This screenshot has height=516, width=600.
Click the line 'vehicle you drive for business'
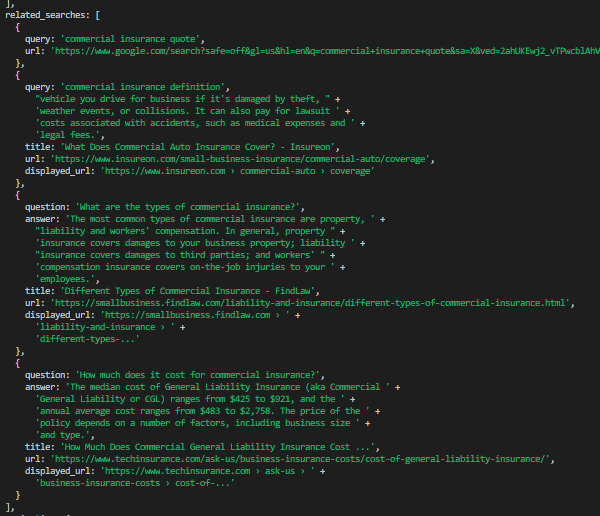pyautogui.click(x=183, y=99)
